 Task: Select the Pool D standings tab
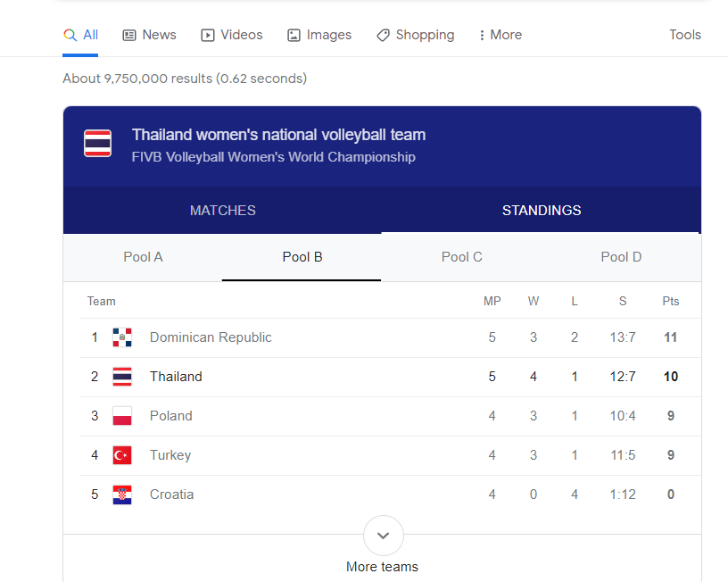click(x=621, y=257)
